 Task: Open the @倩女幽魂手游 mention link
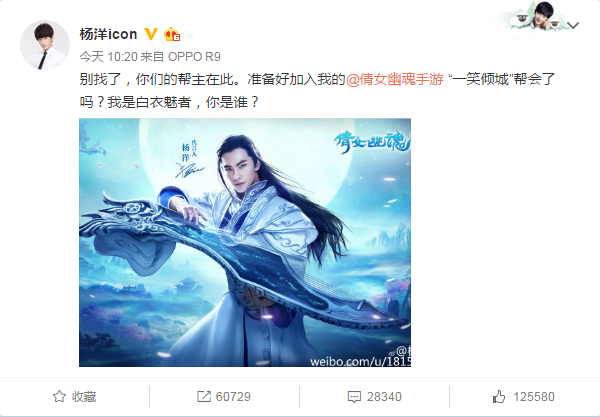pos(395,79)
